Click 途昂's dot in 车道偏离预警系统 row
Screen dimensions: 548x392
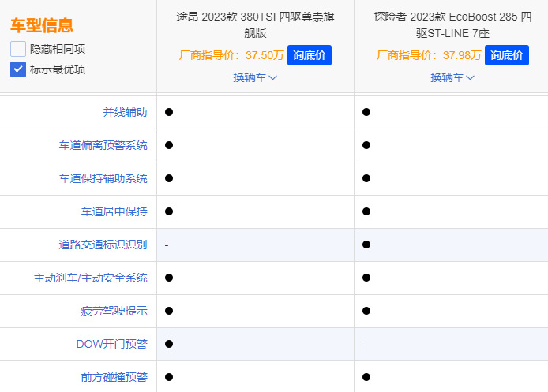tap(169, 145)
